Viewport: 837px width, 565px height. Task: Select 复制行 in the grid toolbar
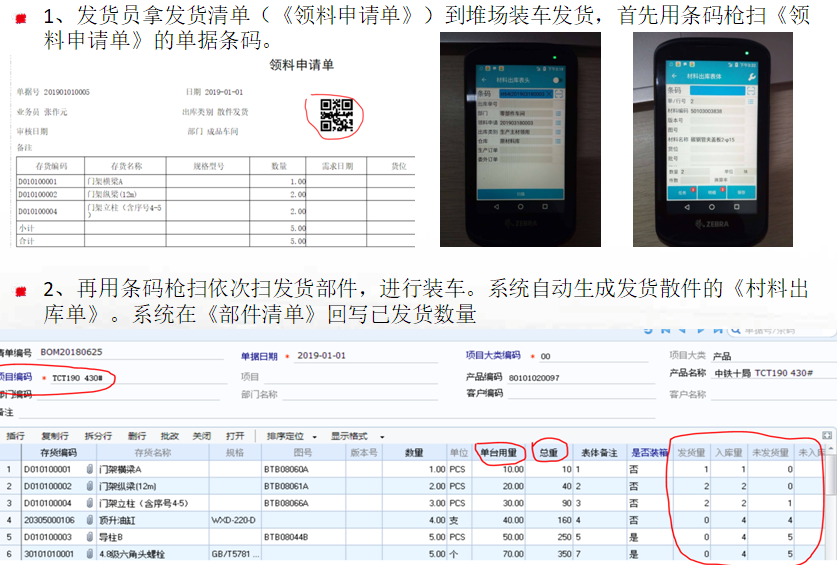click(54, 436)
